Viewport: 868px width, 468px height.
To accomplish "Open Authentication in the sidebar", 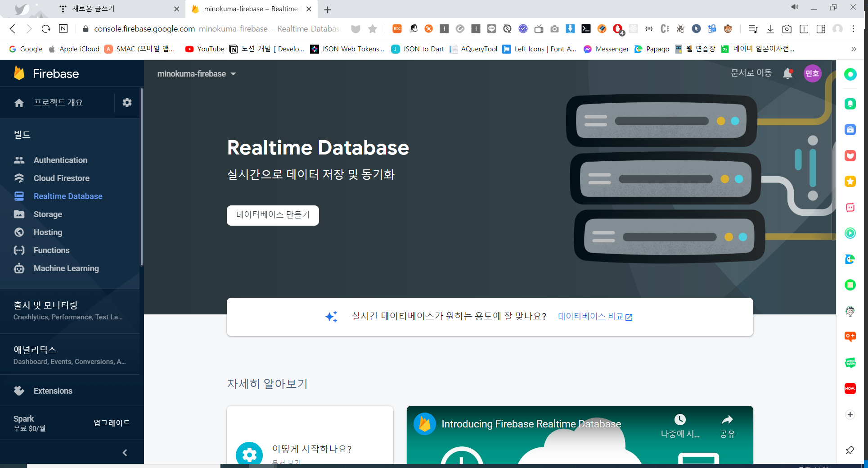I will point(60,160).
